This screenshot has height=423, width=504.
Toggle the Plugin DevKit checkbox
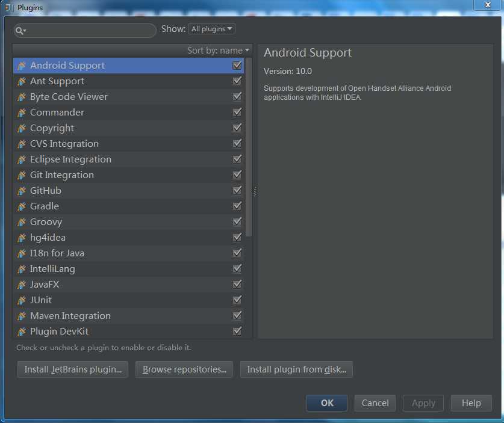[237, 331]
